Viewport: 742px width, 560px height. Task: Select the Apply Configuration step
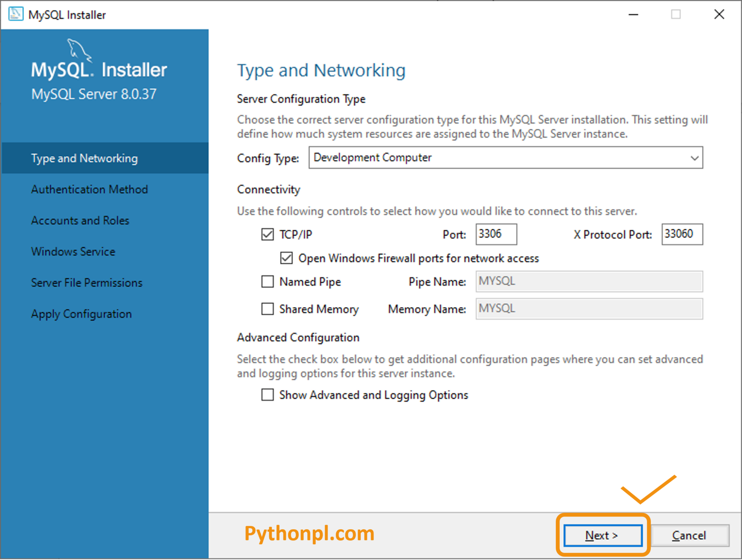(x=81, y=313)
